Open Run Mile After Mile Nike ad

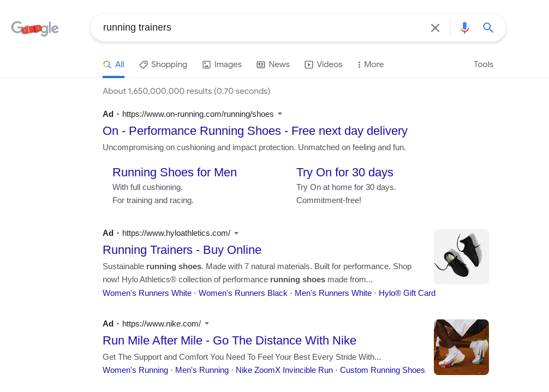(x=229, y=341)
